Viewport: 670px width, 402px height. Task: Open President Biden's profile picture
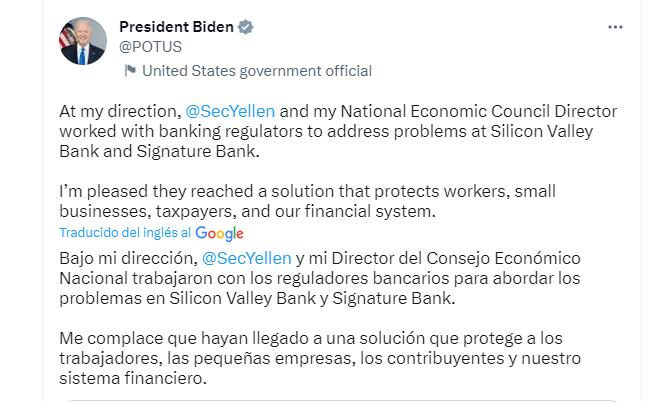pos(83,40)
